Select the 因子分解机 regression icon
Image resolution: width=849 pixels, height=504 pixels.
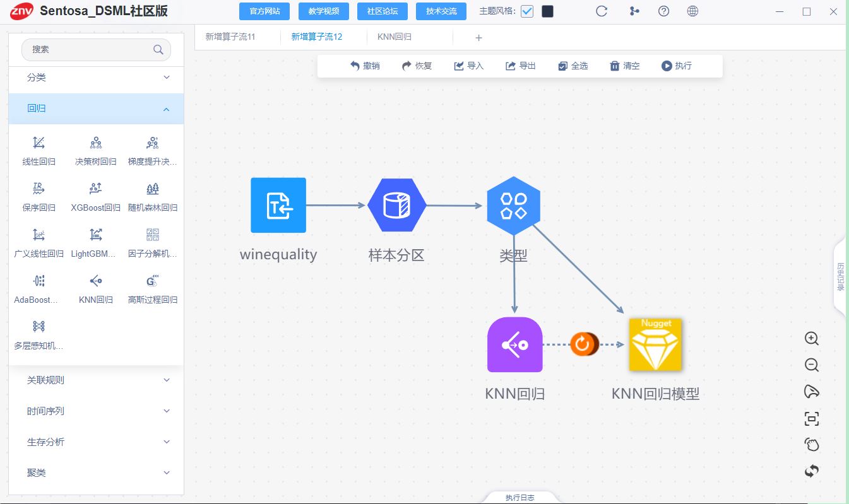coord(152,235)
